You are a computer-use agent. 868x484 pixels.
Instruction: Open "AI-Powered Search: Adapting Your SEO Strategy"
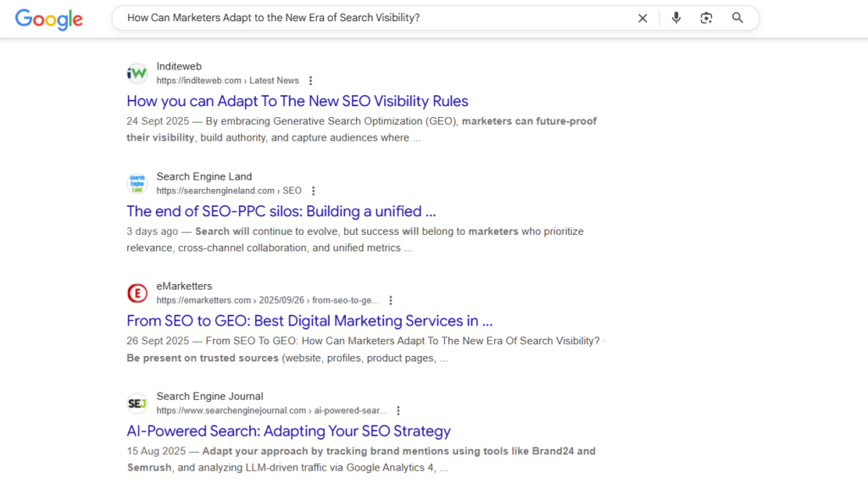coord(288,431)
